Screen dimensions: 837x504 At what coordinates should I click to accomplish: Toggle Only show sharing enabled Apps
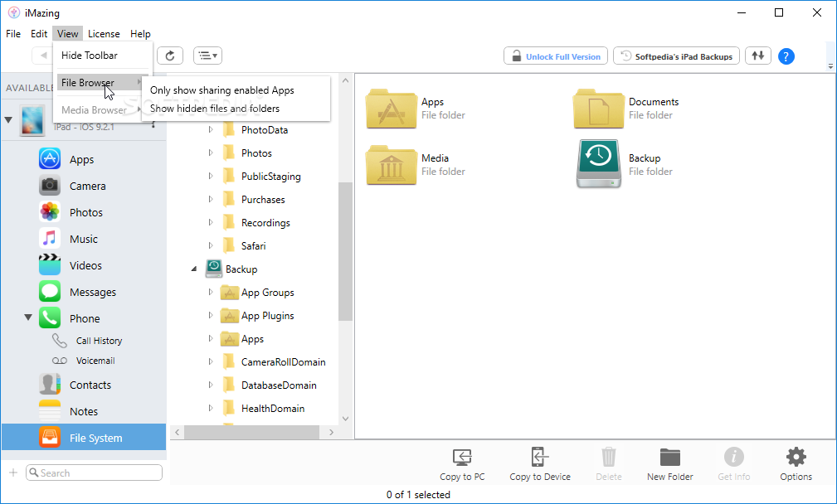click(222, 90)
